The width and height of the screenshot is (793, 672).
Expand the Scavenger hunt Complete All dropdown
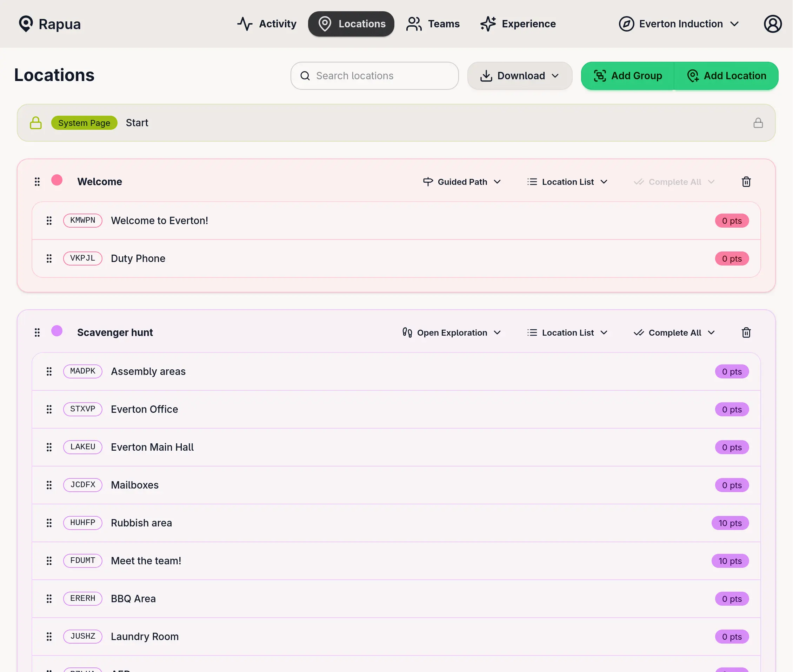point(674,332)
